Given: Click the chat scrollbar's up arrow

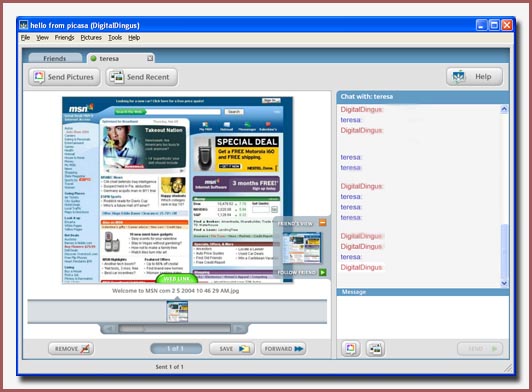Looking at the screenshot, I should (504, 109).
